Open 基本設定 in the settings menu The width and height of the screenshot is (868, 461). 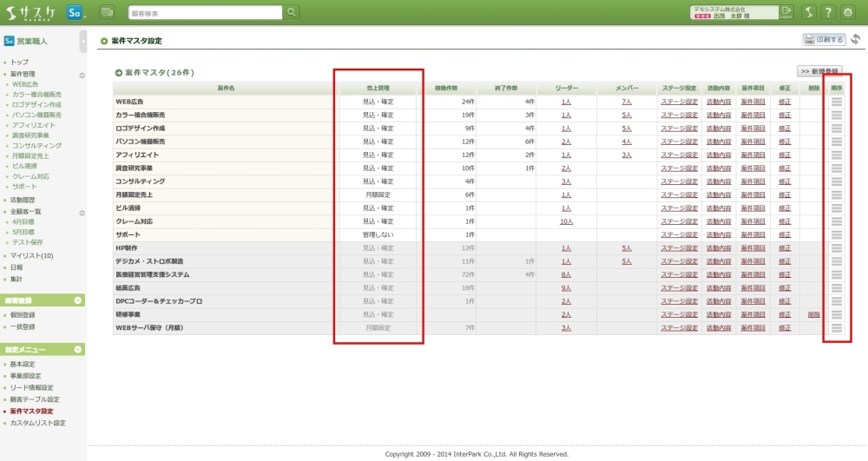23,365
